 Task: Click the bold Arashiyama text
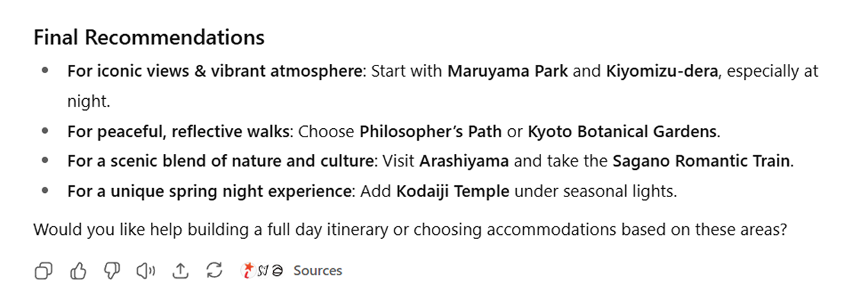click(x=464, y=161)
